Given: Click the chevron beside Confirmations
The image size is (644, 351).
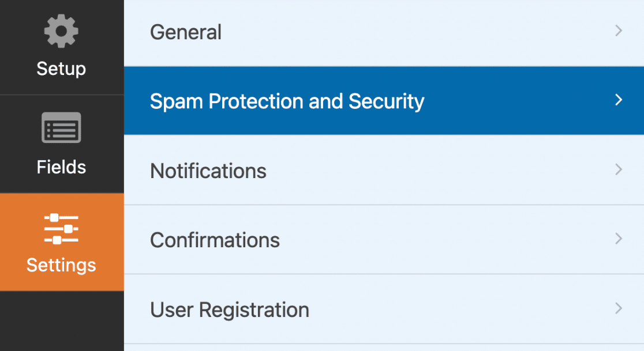Looking at the screenshot, I should 619,239.
